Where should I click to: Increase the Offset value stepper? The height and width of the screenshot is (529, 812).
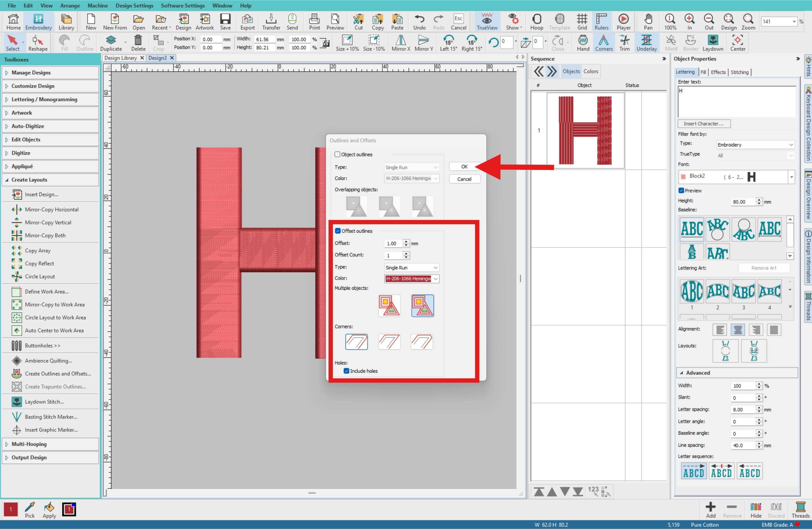click(406, 241)
